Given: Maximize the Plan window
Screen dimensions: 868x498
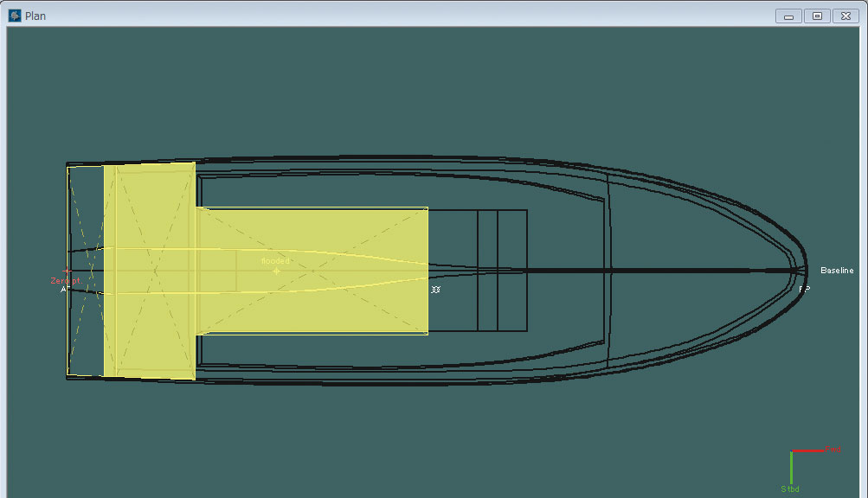Looking at the screenshot, I should (817, 16).
